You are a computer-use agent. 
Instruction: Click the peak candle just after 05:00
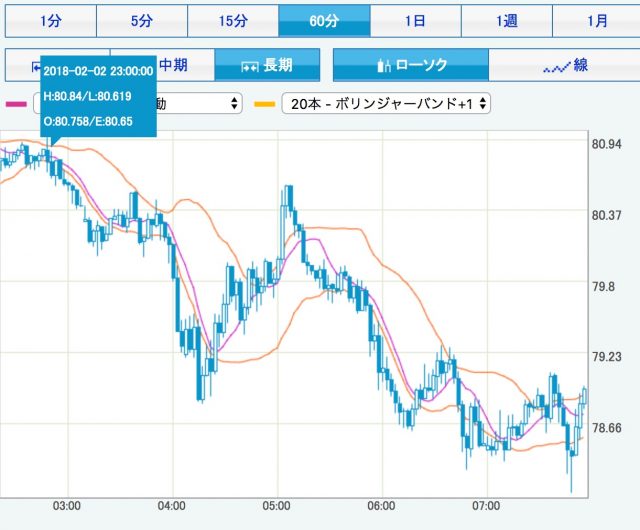288,195
